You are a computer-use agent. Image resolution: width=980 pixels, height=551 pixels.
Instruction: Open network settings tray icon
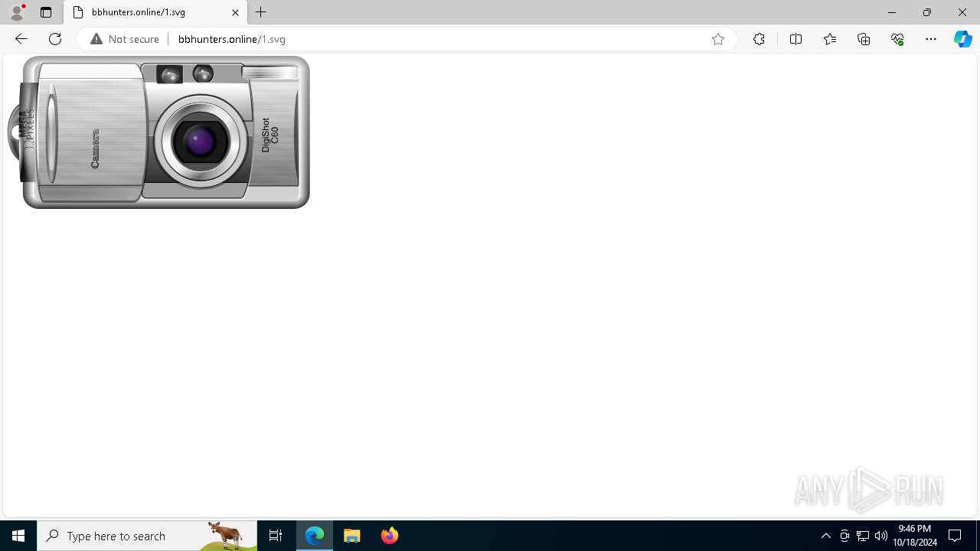[x=863, y=536]
